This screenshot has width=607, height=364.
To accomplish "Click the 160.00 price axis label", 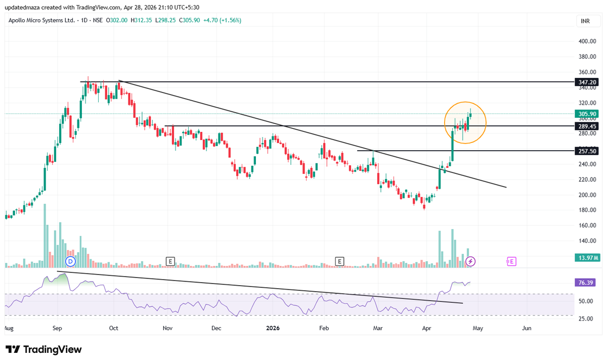I will (587, 225).
